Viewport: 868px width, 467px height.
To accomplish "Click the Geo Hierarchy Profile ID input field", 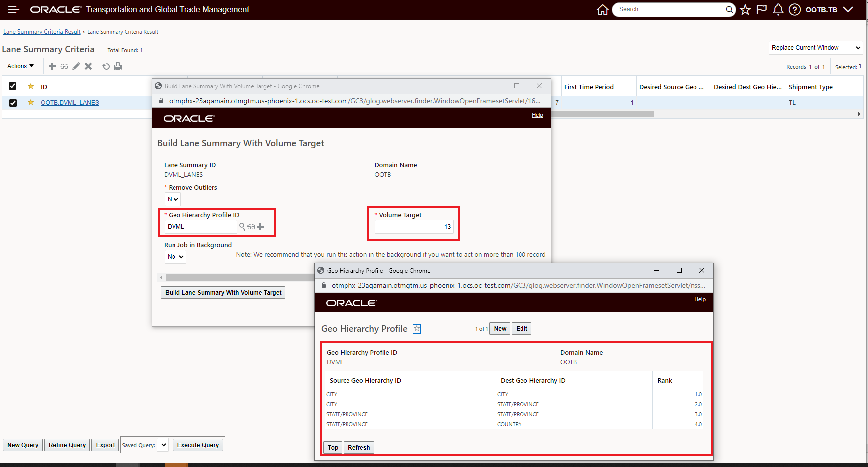I will 201,227.
